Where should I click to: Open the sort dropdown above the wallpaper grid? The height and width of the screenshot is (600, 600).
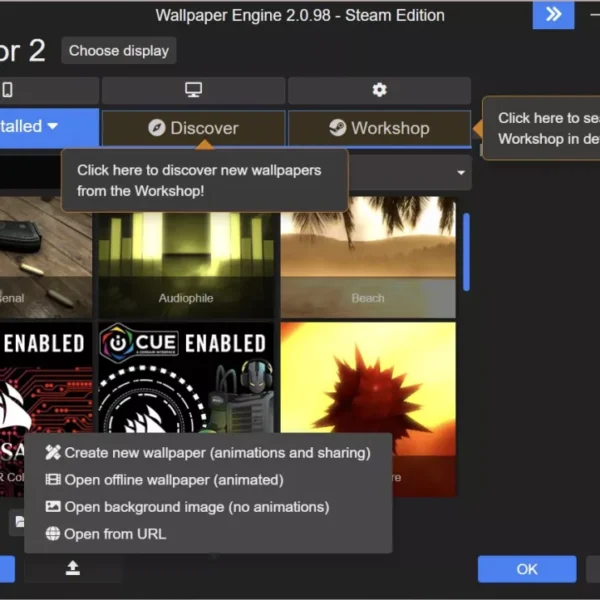coord(460,173)
